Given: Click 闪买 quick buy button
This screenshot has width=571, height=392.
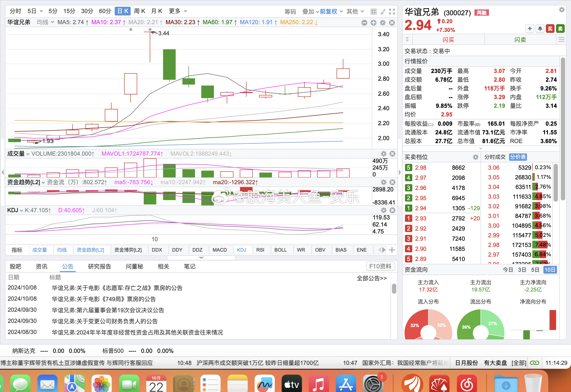Looking at the screenshot, I should pos(448,40).
